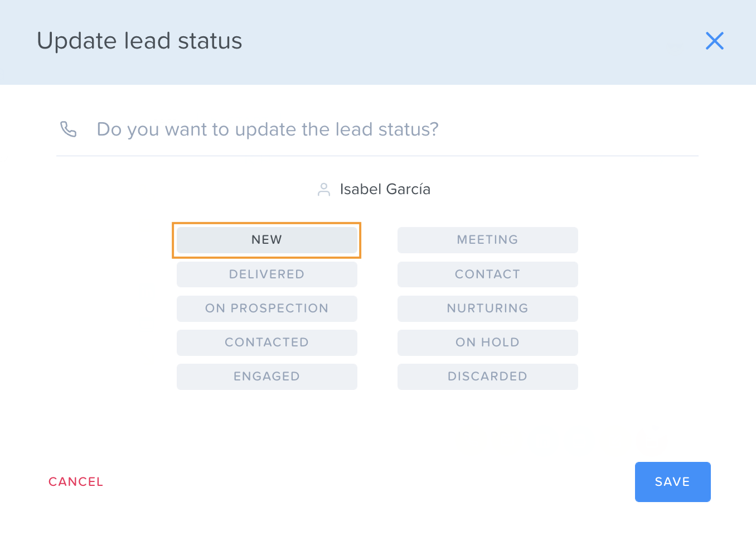Cancel the lead status update
The height and width of the screenshot is (540, 756).
pyautogui.click(x=76, y=482)
